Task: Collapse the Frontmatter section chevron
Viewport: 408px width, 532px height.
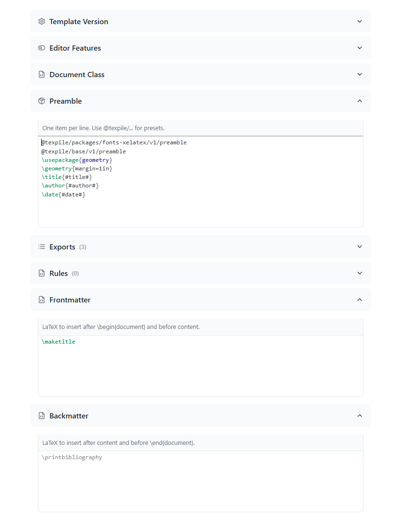Action: coord(360,300)
